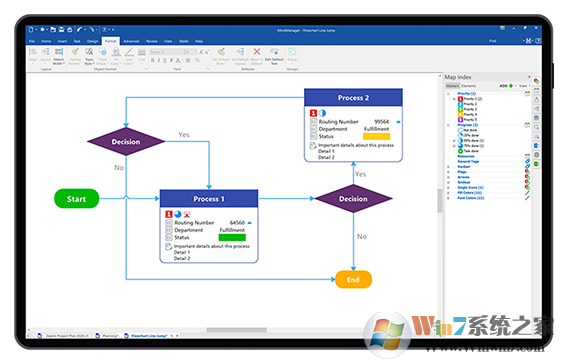
Task: Click Reset to Default red X
Action: pyautogui.click(x=257, y=52)
